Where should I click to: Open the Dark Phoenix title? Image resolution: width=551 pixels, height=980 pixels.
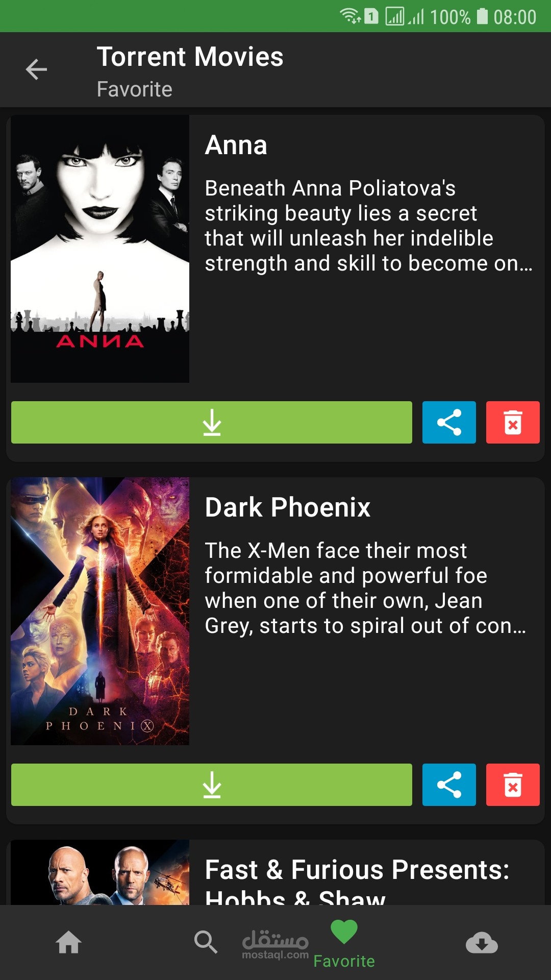pos(288,507)
